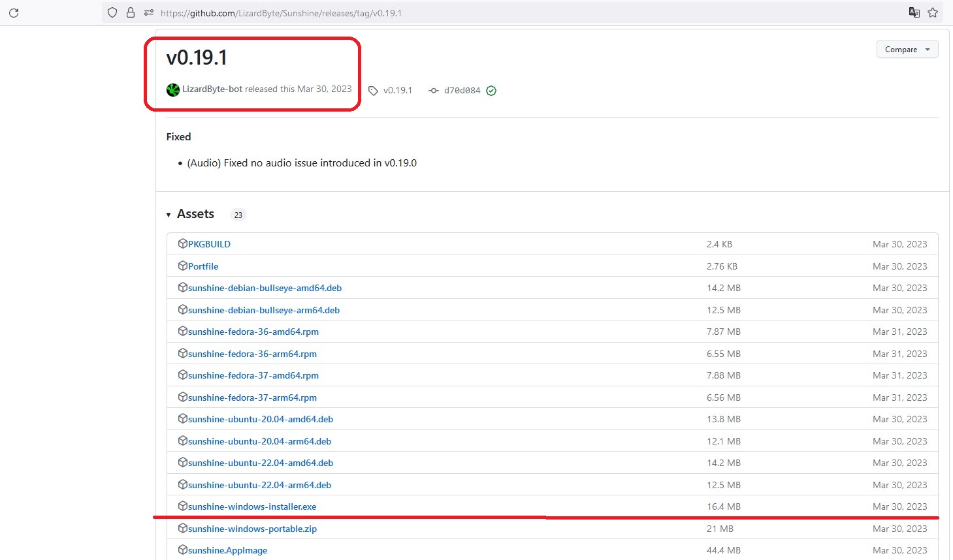The width and height of the screenshot is (953, 560).
Task: Download sunshine-debian-bullseye-amd64.deb
Action: coord(265,288)
